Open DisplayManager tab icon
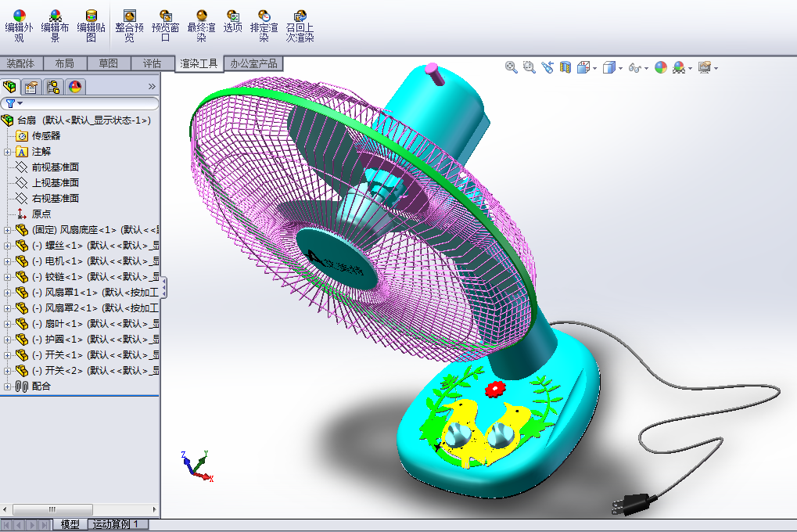The height and width of the screenshot is (532, 797). (75, 87)
